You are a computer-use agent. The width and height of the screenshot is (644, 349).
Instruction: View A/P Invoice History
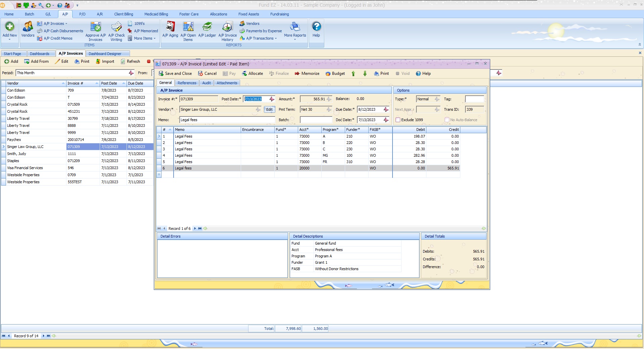click(227, 30)
